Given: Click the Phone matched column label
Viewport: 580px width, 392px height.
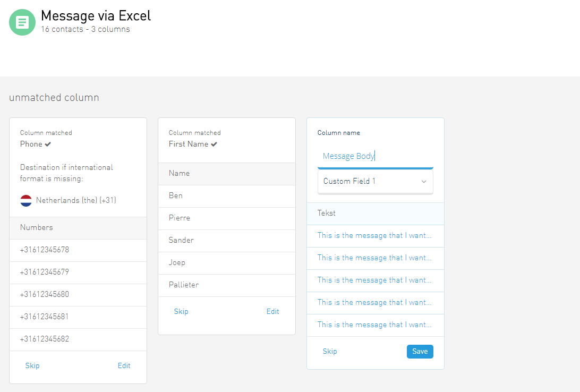Looking at the screenshot, I should [31, 144].
